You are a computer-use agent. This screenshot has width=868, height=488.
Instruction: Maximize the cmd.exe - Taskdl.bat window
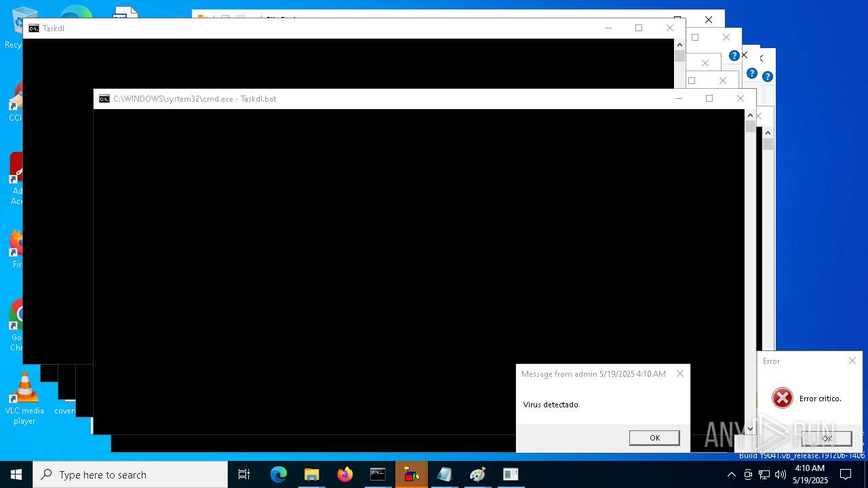pos(709,99)
